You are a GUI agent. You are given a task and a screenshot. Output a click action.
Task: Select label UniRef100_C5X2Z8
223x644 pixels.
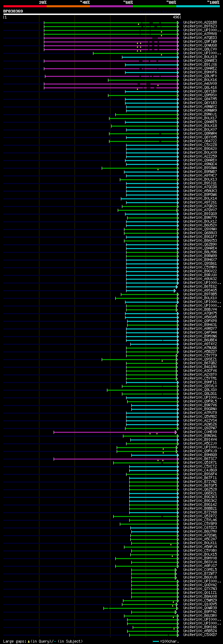200,145
